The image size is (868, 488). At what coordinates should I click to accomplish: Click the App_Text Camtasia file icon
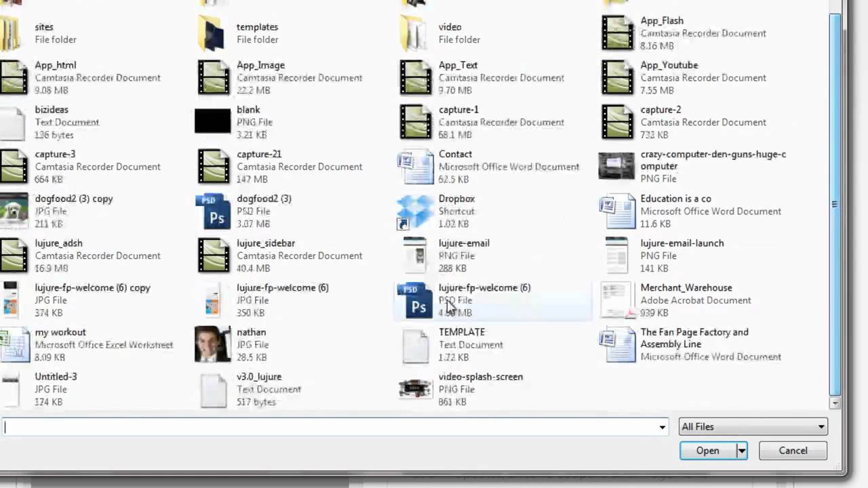pos(415,77)
